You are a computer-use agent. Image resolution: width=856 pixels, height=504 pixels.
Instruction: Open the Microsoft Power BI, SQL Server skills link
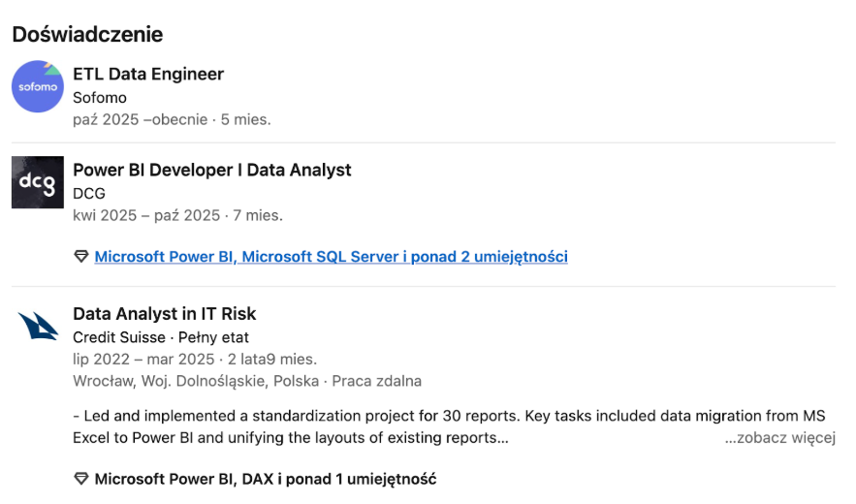pyautogui.click(x=331, y=257)
